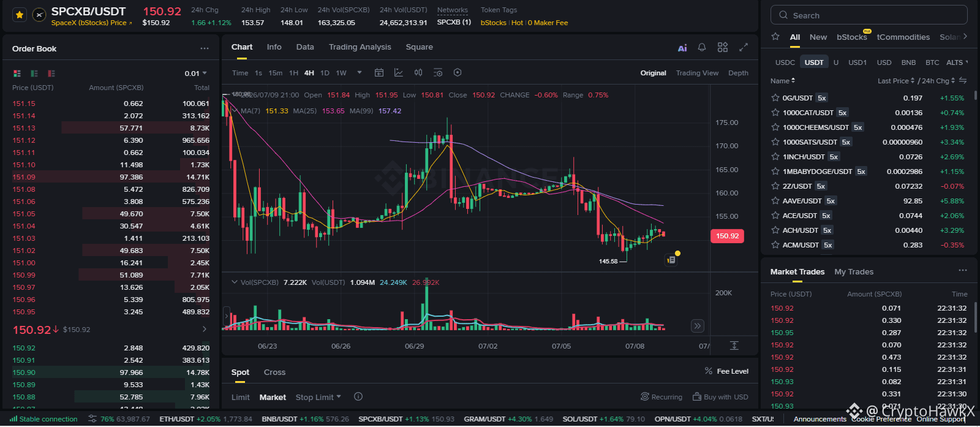
Task: Change the candlestick chart type icon
Action: point(418,72)
